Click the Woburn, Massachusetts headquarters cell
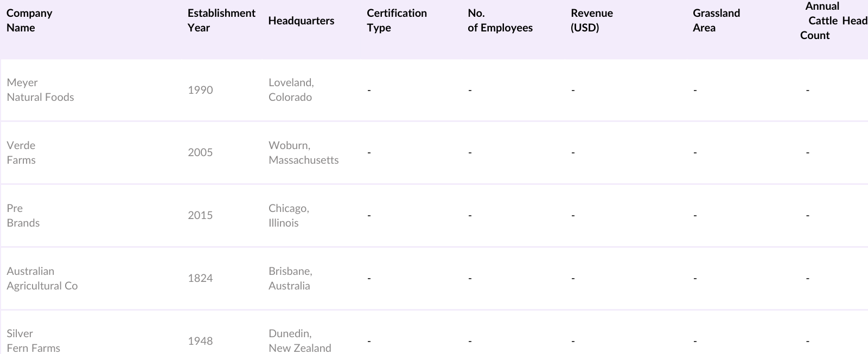The height and width of the screenshot is (354, 868). click(303, 153)
